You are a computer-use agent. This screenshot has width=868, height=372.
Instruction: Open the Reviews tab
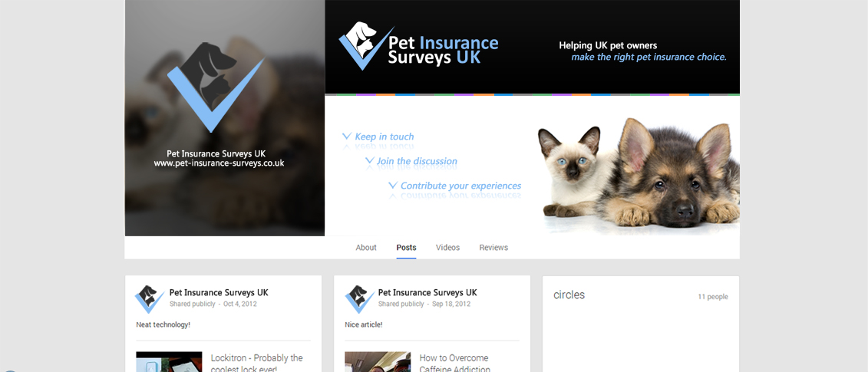click(493, 248)
